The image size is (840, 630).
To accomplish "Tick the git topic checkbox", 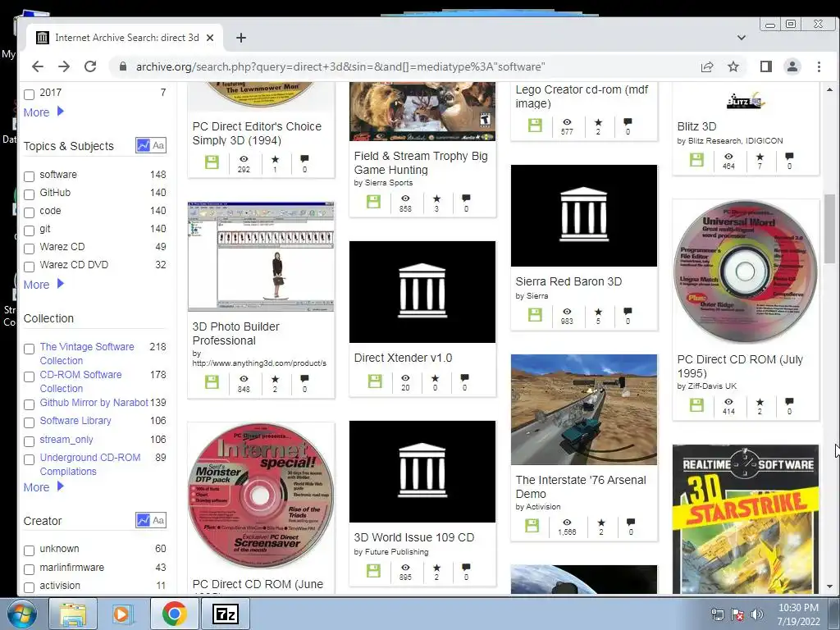I will pos(30,231).
